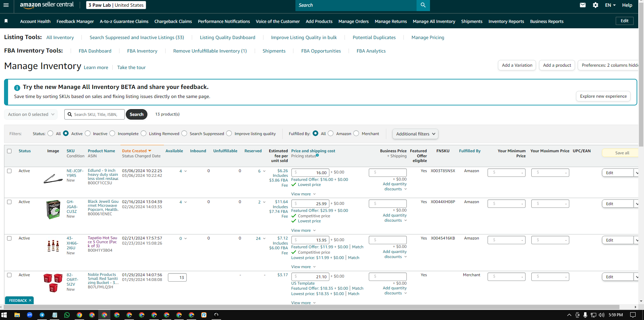Close the FEEDBACK tab with its X
This screenshot has width=644, height=320.
click(30, 300)
